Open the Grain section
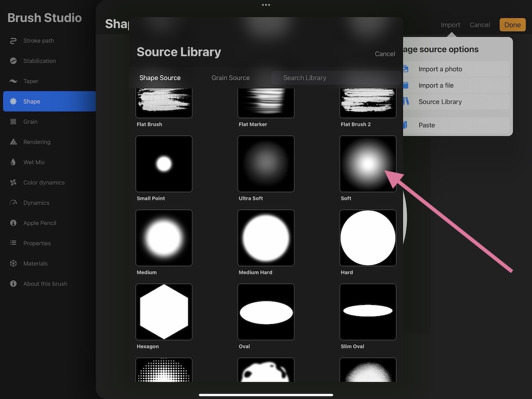 pyautogui.click(x=49, y=121)
